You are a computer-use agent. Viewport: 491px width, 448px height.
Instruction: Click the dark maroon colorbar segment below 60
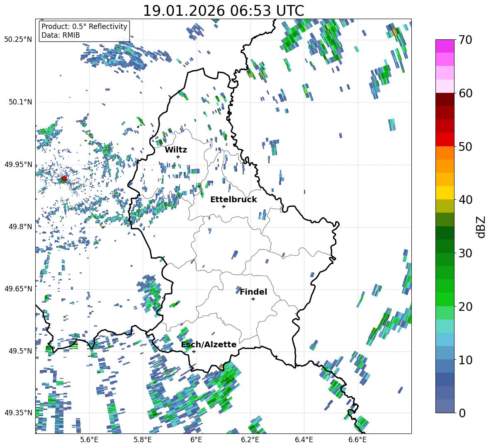445,99
